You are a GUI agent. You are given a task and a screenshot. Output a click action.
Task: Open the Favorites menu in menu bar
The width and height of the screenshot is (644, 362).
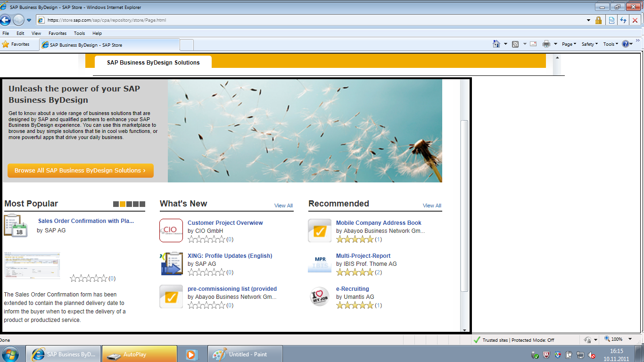point(58,33)
